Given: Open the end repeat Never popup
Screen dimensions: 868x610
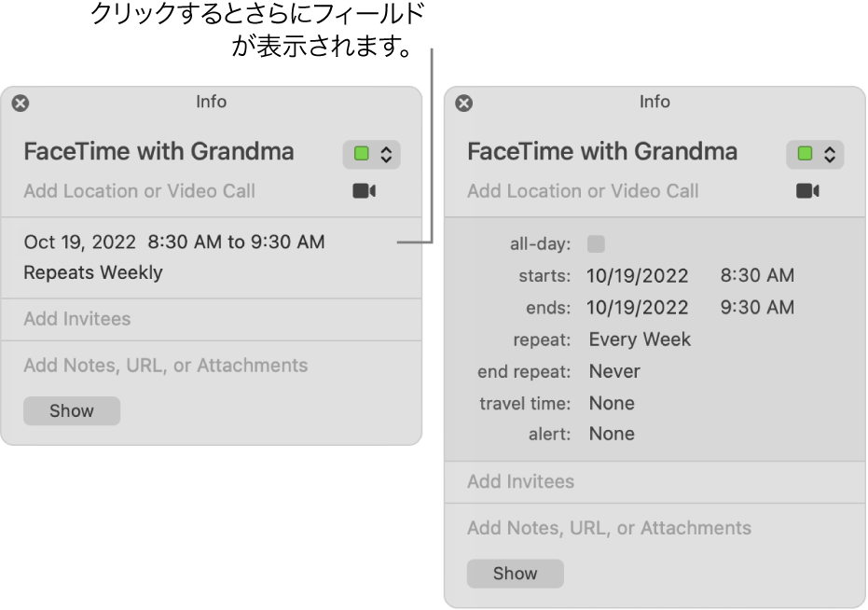Looking at the screenshot, I should (x=613, y=371).
